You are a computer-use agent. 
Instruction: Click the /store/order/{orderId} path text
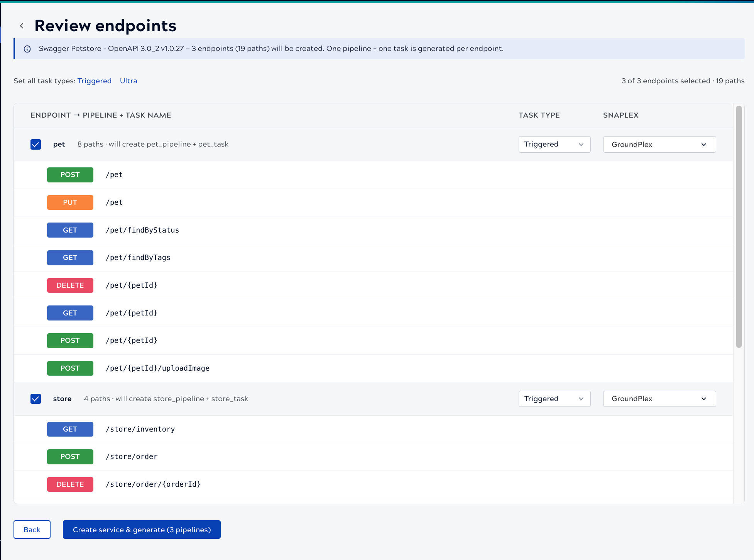tap(154, 484)
